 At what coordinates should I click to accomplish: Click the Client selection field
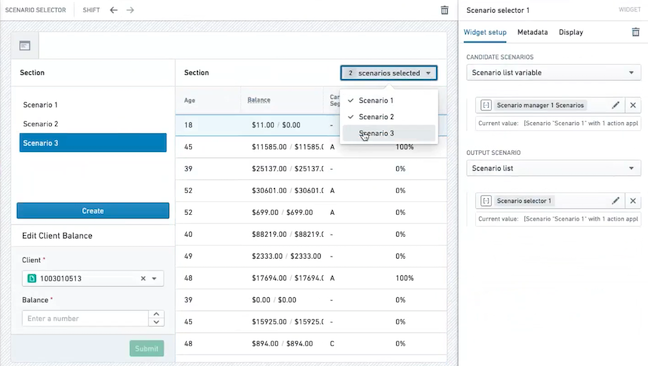(x=93, y=278)
